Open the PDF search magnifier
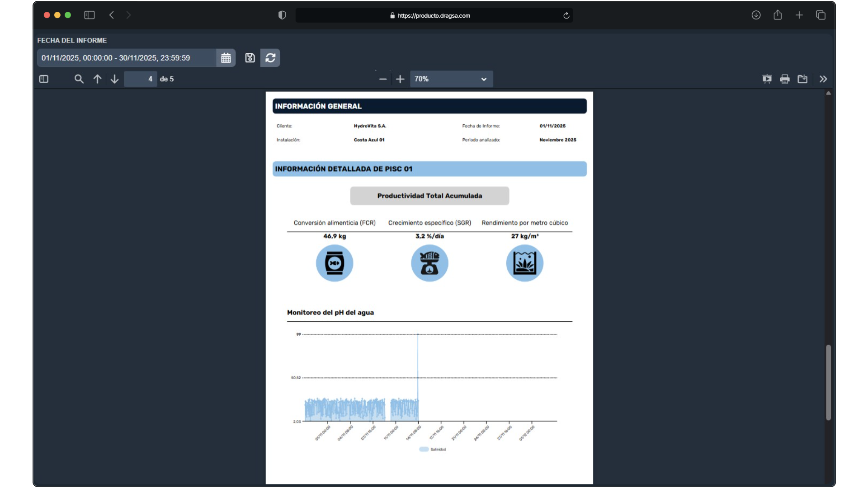The image size is (868, 488). pyautogui.click(x=79, y=79)
